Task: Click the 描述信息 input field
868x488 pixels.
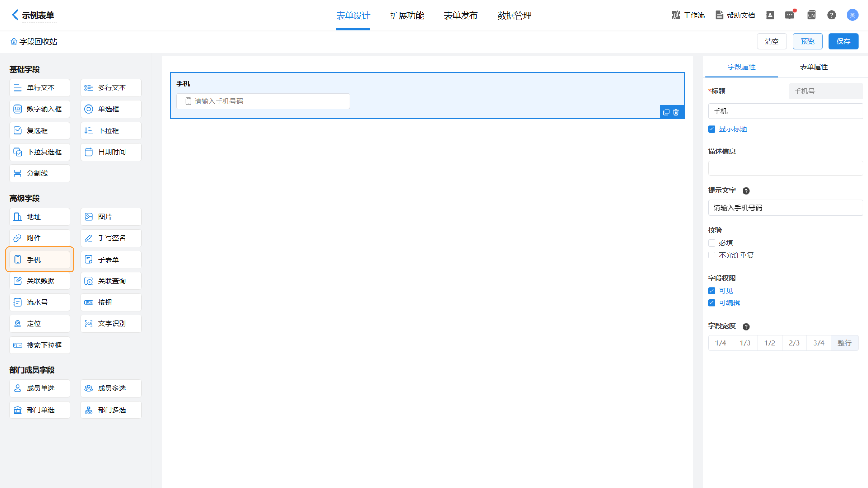Action: (x=785, y=168)
